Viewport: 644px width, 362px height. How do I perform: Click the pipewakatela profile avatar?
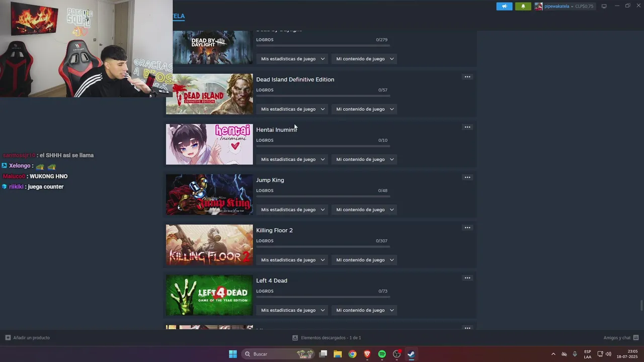coord(539,7)
